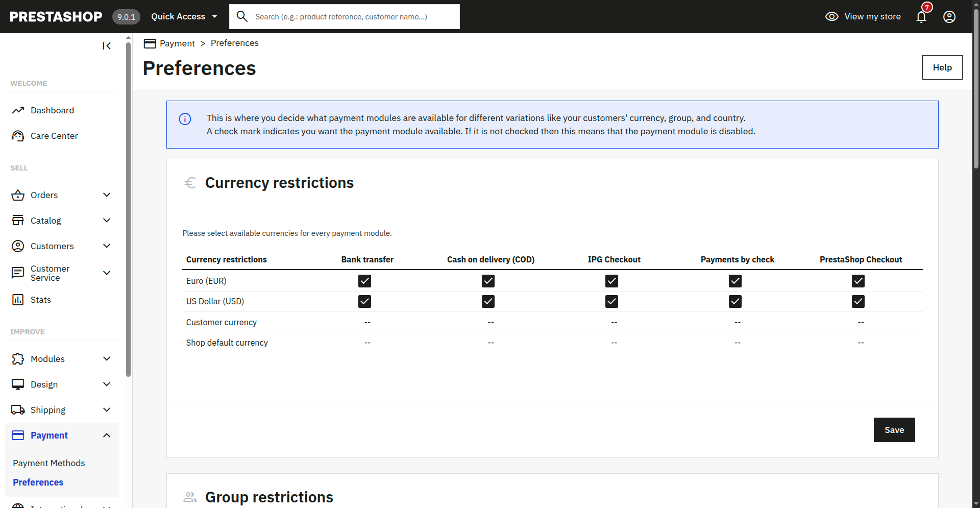Click the PrestaShop Checkout column header
Image resolution: width=980 pixels, height=508 pixels.
coord(861,259)
